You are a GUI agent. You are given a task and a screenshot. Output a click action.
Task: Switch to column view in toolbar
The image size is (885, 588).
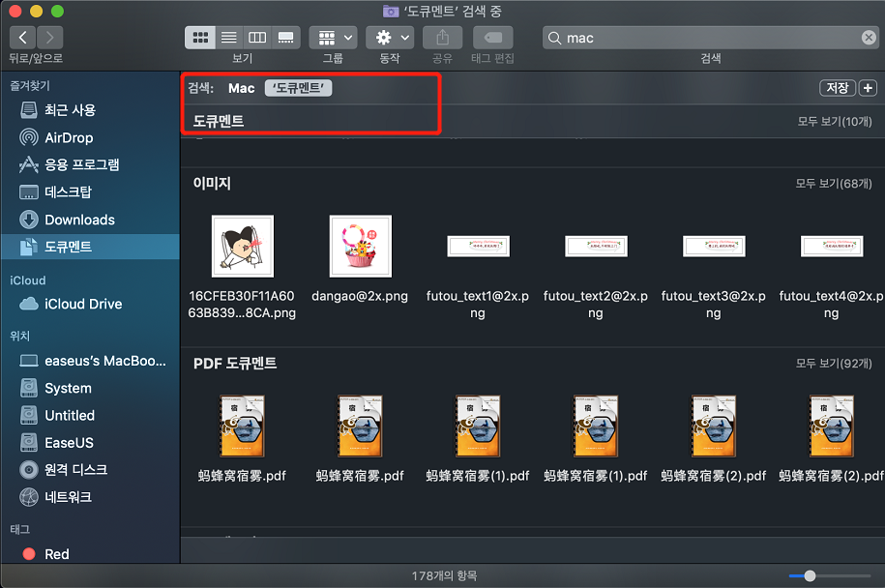pos(257,38)
